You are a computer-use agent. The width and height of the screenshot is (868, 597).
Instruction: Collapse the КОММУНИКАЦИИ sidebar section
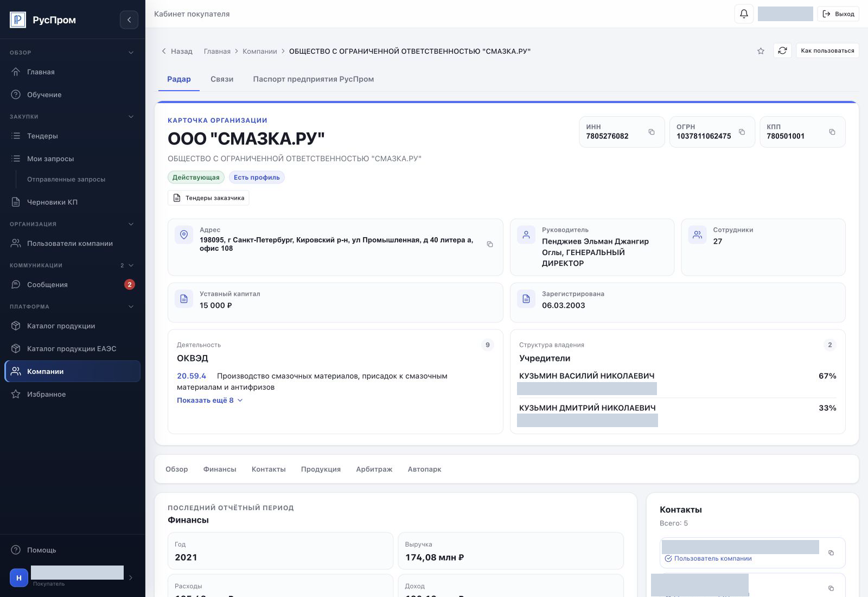pyautogui.click(x=131, y=265)
